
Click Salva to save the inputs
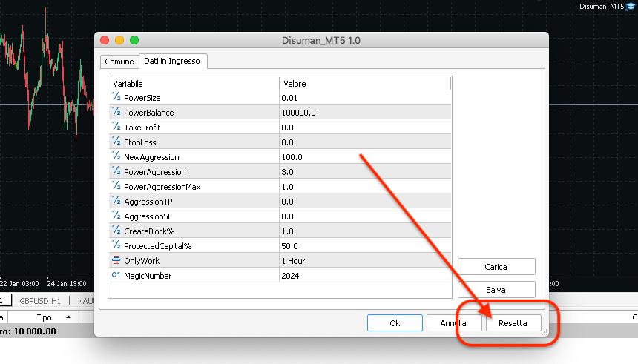coord(496,290)
